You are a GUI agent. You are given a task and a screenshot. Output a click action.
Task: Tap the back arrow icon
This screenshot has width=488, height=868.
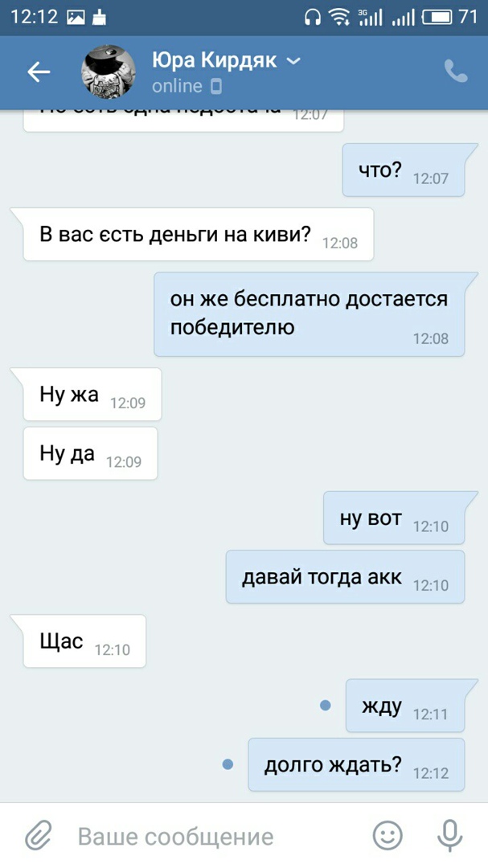click(x=39, y=72)
